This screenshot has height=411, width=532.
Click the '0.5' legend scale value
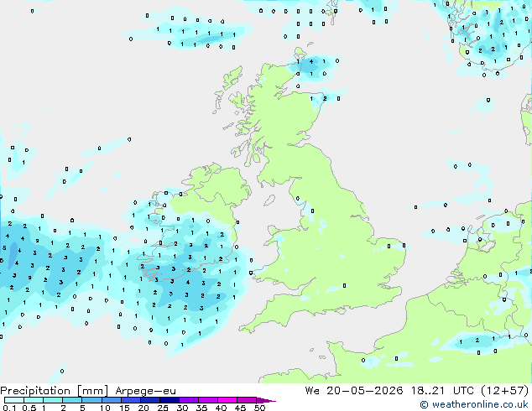29,408
